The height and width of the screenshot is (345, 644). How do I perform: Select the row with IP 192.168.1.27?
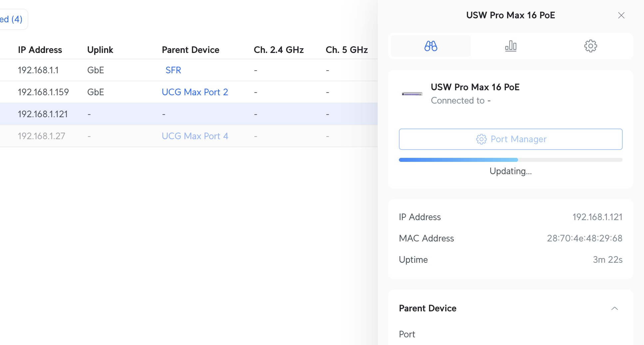click(x=188, y=136)
